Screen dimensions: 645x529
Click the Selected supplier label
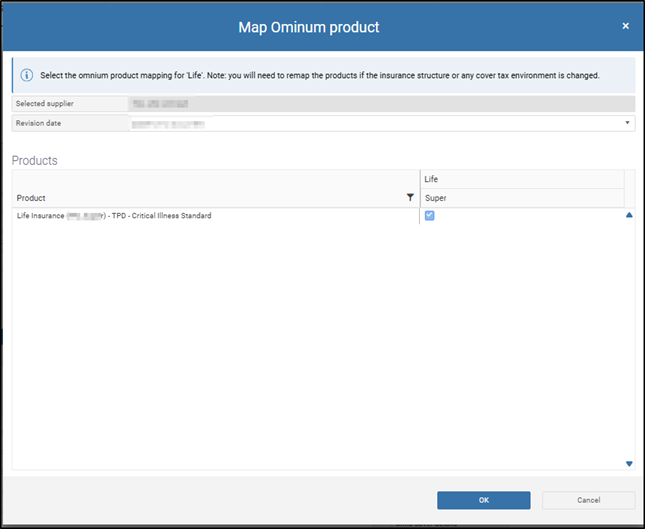(x=45, y=103)
